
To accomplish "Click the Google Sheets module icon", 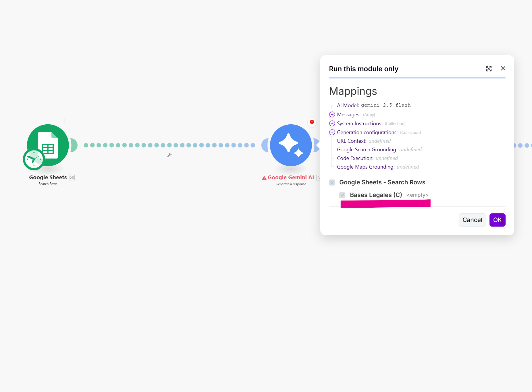I will pyautogui.click(x=48, y=145).
